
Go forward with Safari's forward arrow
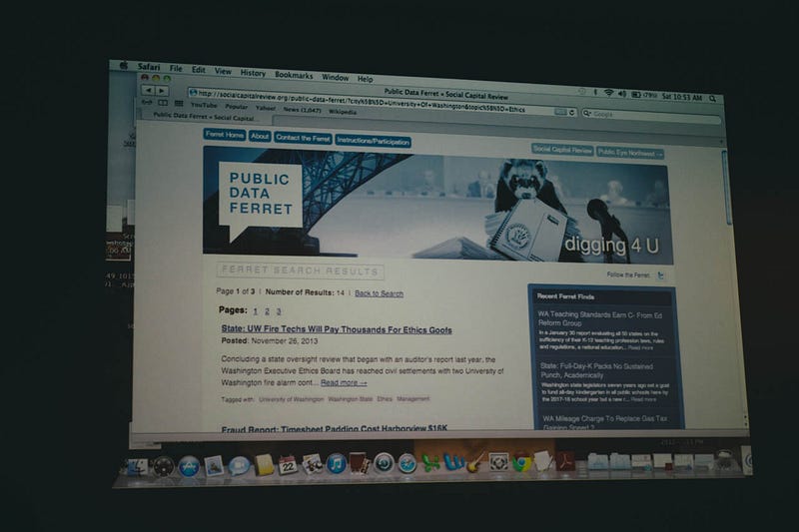[162, 91]
